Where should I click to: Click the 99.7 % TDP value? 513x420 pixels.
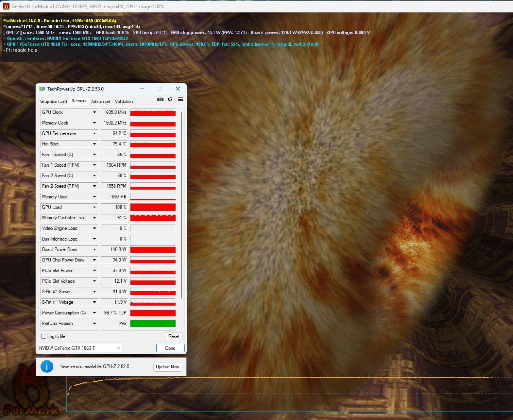(114, 313)
